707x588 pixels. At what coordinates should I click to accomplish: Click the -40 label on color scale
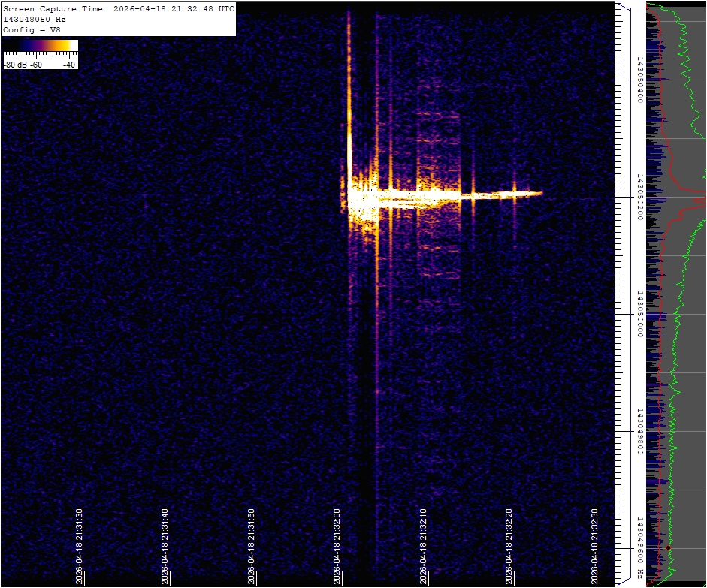[69, 65]
